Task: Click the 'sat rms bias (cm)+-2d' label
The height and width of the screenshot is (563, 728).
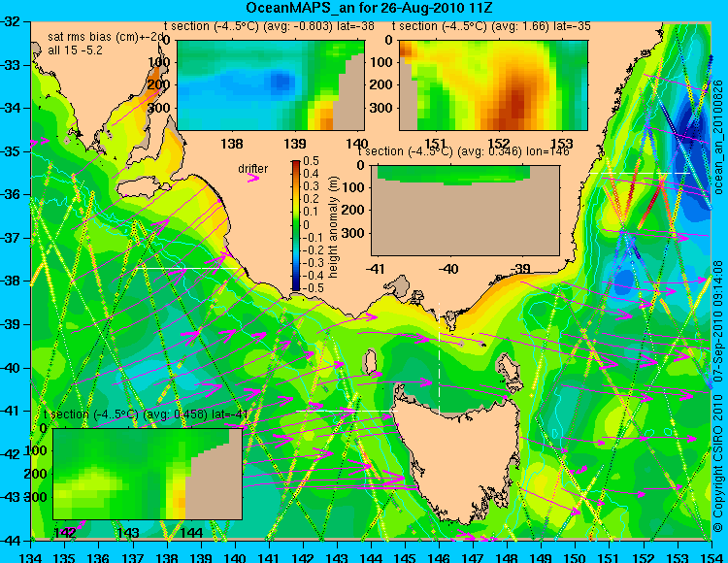Action: 106,37
